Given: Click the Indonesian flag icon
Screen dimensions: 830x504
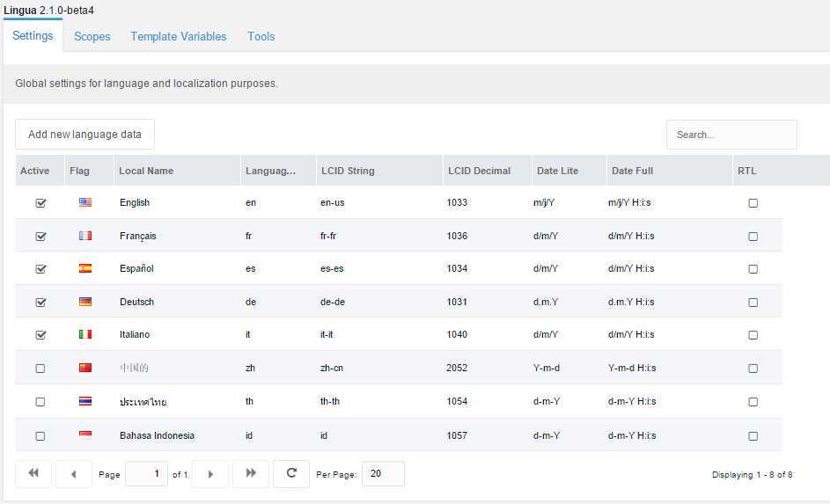Looking at the screenshot, I should coord(85,435).
